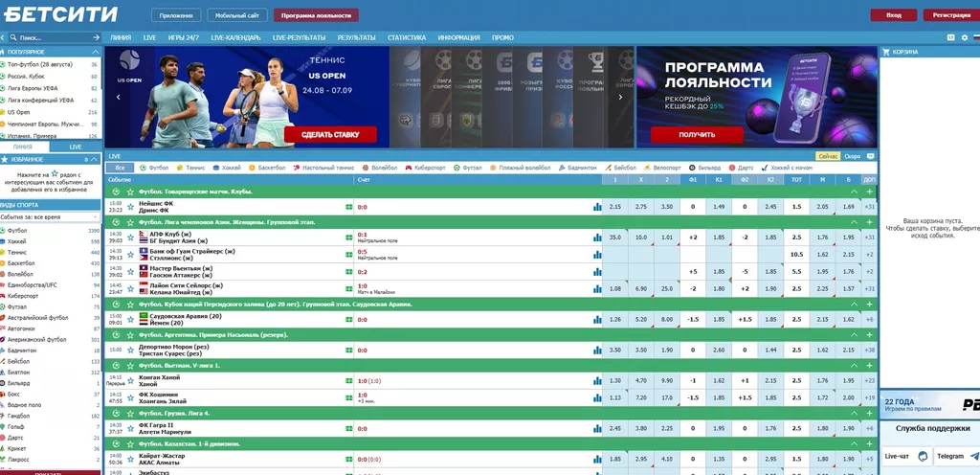Click previous banner arrow on US Open slide
The image size is (980, 475).
[x=118, y=97]
